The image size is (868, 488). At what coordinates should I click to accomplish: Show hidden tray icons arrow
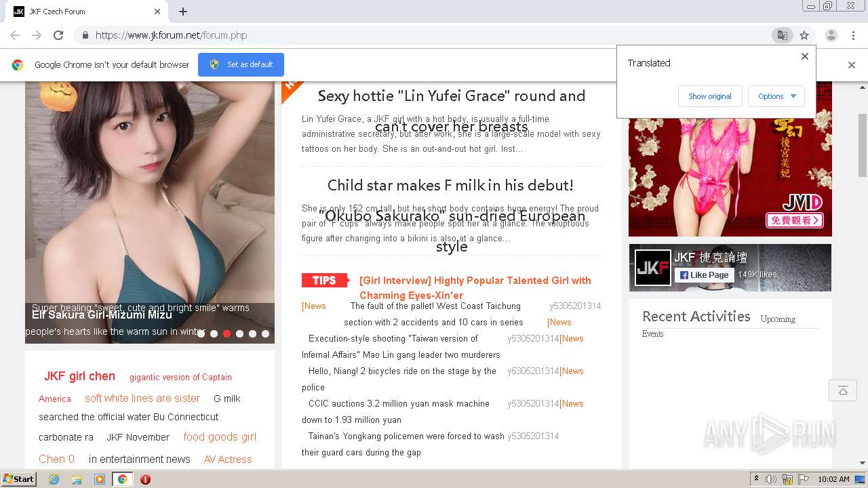pyautogui.click(x=756, y=479)
